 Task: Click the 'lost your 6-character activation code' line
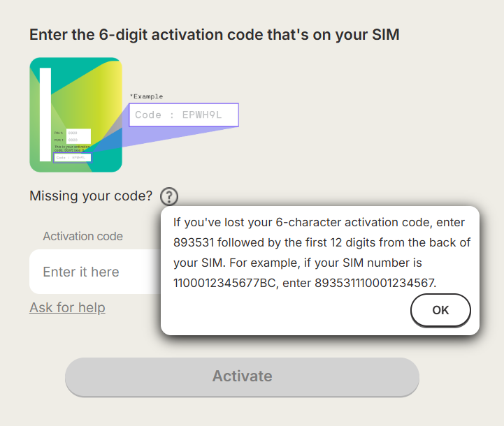click(319, 222)
